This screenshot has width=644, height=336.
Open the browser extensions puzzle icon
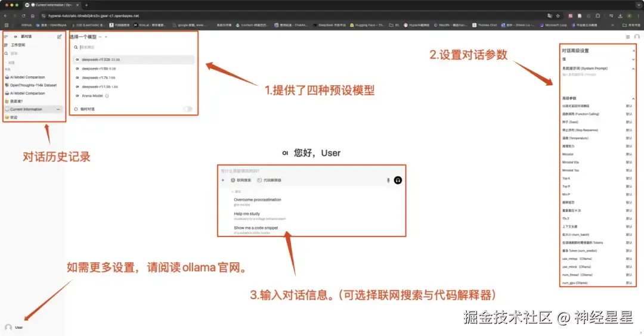click(x=597, y=15)
